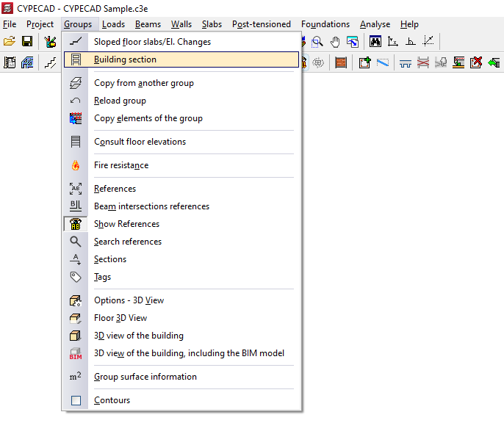
Task: Toggle the Show References option
Action: coord(181,224)
